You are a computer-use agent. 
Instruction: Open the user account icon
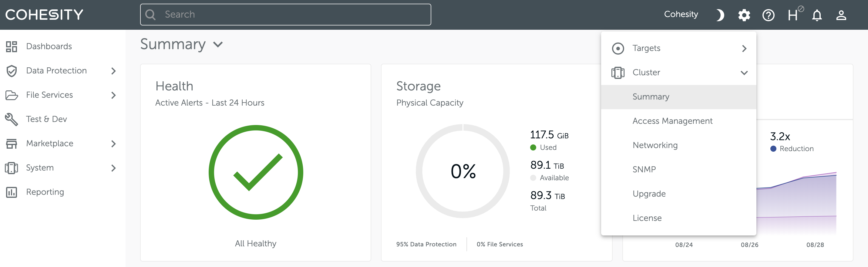point(841,15)
